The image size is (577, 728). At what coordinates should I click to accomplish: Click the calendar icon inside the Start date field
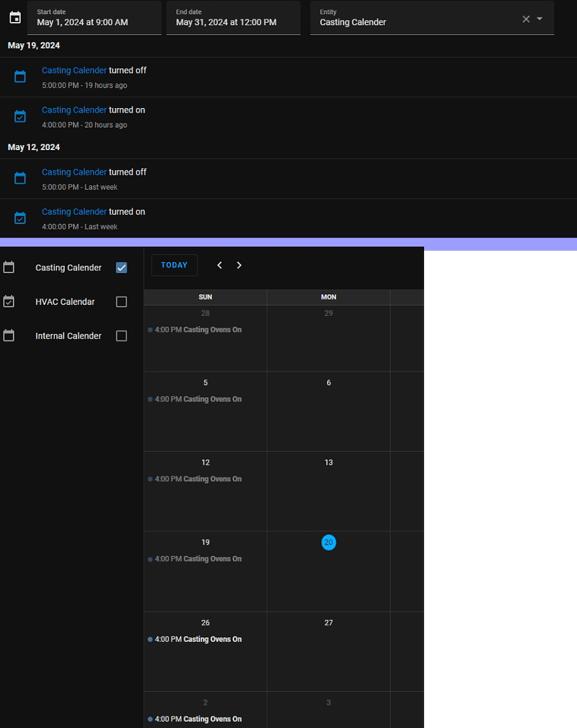tap(15, 17)
